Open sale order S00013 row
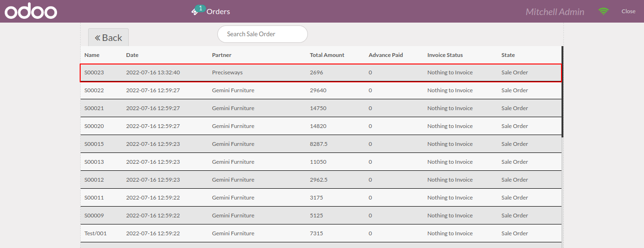644x248 pixels. (321, 162)
